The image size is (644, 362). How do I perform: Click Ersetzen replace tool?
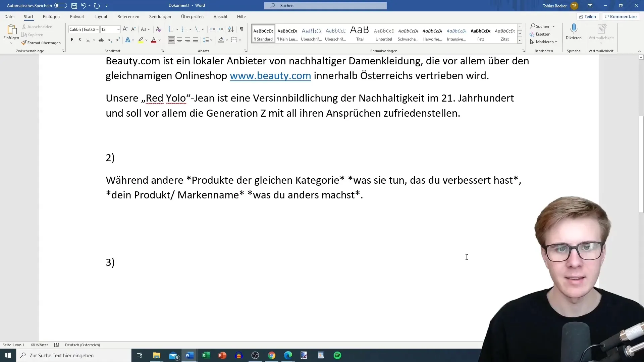[x=540, y=34]
